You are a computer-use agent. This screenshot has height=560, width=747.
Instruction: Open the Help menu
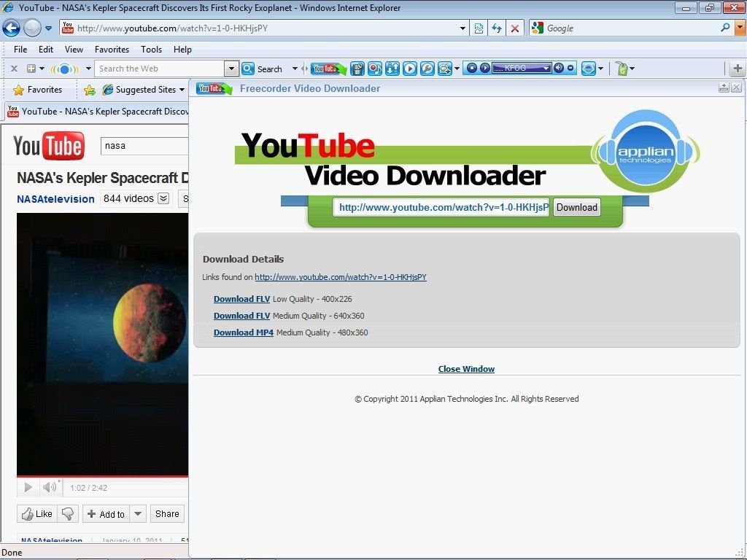(182, 50)
